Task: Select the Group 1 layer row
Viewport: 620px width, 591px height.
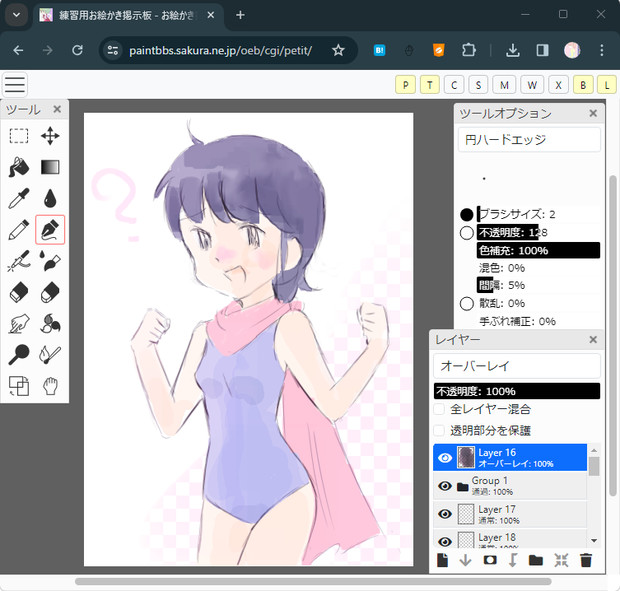Action: (x=510, y=486)
